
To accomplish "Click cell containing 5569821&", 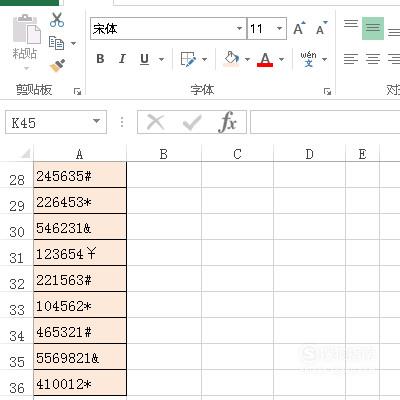I will coord(80,357).
